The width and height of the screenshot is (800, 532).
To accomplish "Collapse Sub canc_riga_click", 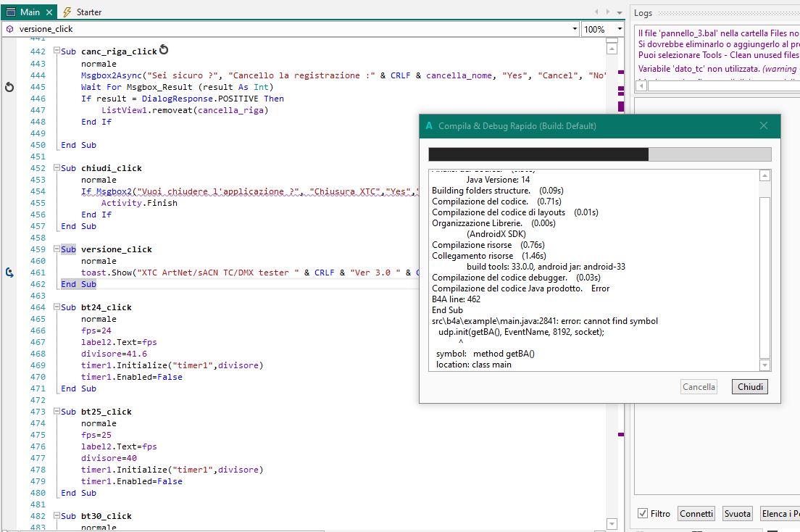I will point(57,51).
